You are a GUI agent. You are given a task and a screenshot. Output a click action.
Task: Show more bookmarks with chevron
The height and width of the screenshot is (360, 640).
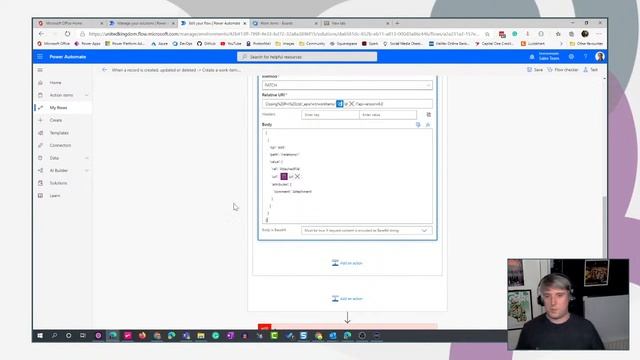pos(561,44)
